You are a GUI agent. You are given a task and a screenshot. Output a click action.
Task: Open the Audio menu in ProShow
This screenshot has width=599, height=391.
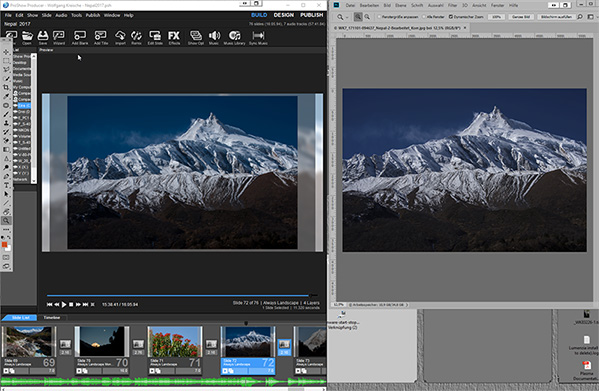61,15
